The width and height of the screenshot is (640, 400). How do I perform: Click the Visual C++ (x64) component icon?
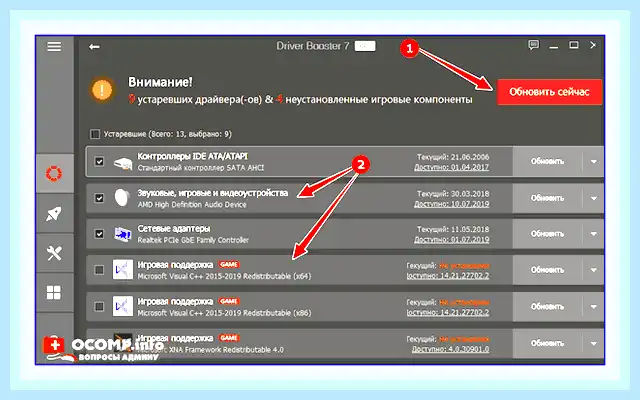pyautogui.click(x=123, y=270)
